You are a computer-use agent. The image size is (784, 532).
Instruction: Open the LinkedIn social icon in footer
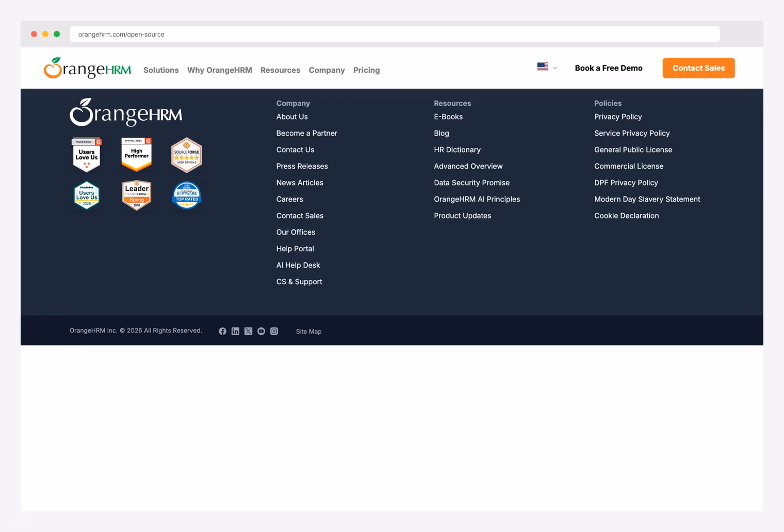click(235, 331)
